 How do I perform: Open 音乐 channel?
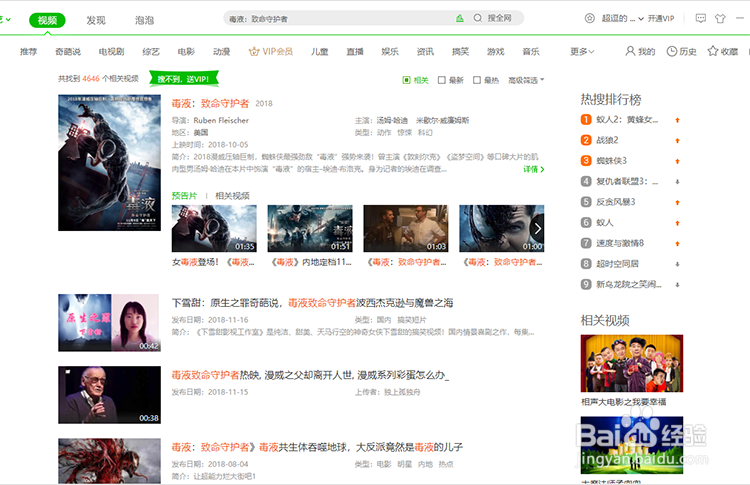[531, 51]
